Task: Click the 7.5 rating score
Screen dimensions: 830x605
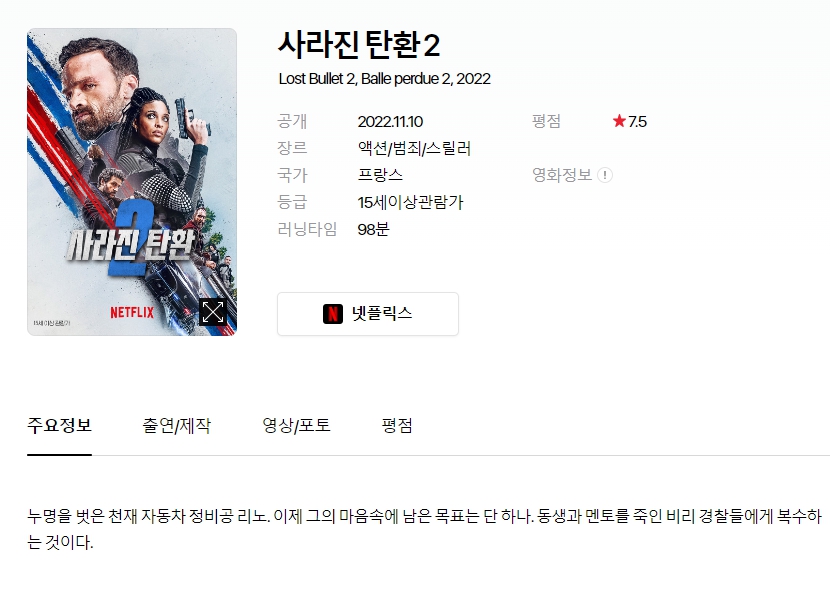Action: 637,121
